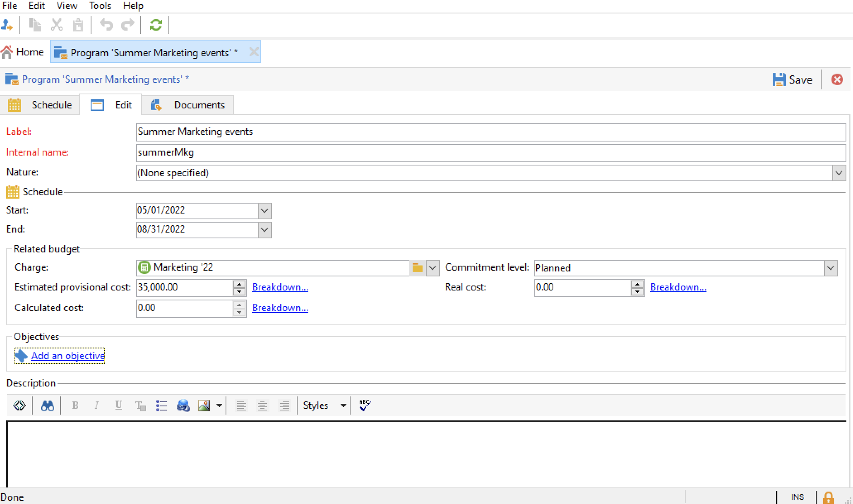Toggle italic formatting in description toolbar
853x504 pixels.
pyautogui.click(x=96, y=406)
